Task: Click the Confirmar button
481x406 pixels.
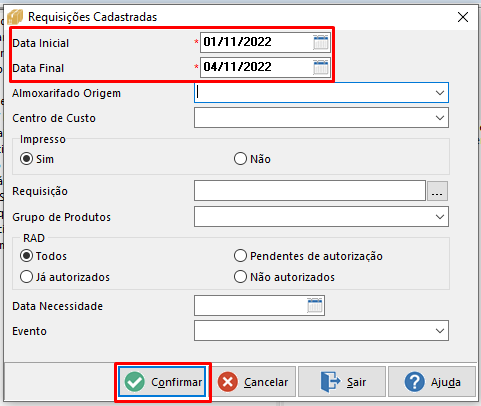Action: (x=163, y=382)
